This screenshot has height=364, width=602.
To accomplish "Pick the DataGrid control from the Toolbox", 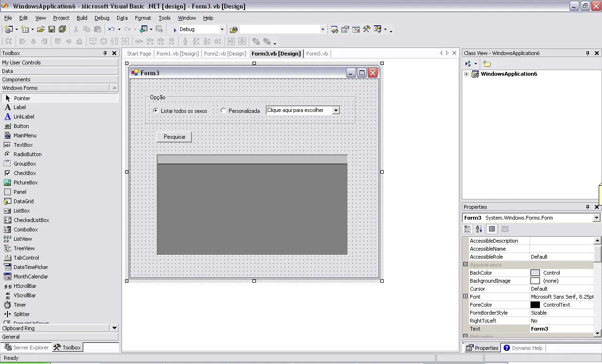I will tap(24, 201).
